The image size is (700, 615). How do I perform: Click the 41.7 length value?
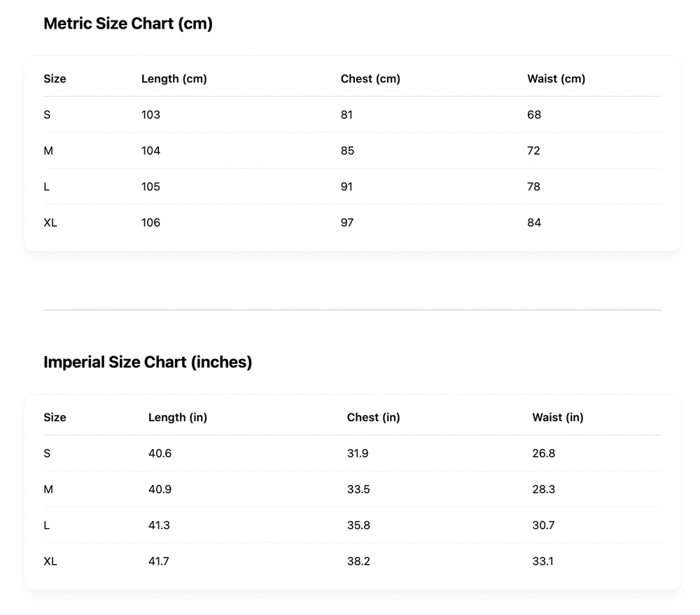coord(159,562)
